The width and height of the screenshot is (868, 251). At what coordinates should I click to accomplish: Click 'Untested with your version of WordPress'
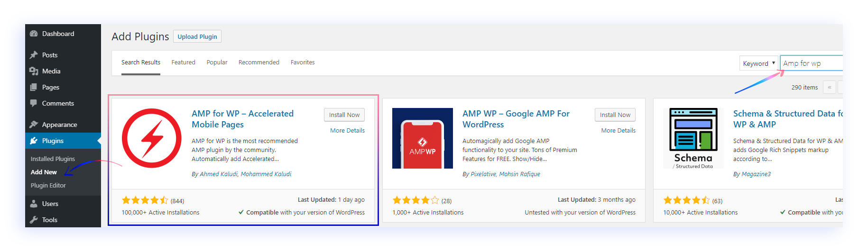click(580, 213)
